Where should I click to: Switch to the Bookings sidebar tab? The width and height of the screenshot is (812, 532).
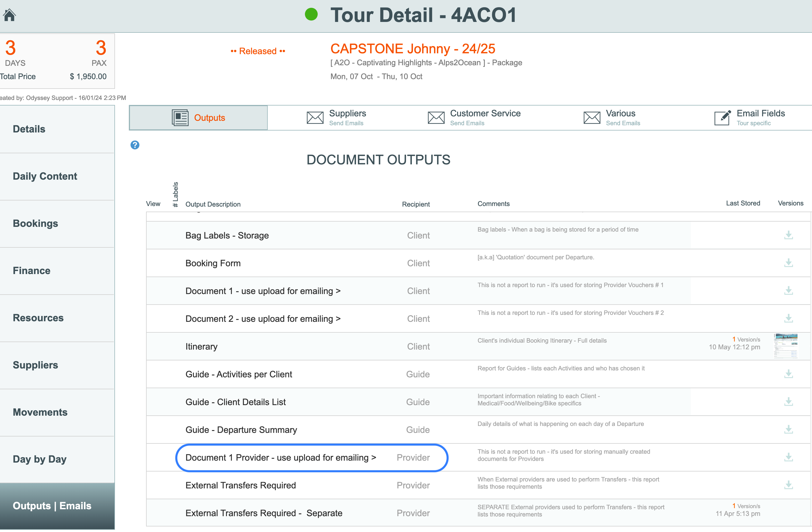(35, 224)
